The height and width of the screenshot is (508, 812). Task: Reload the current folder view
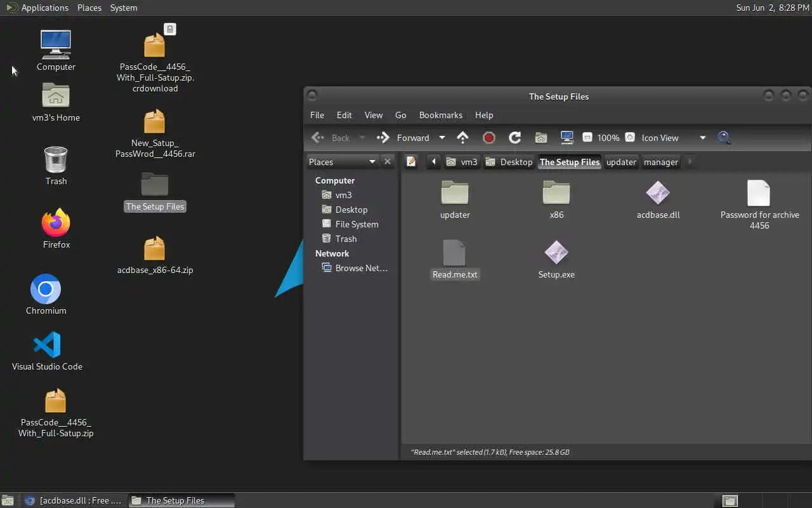coord(514,138)
